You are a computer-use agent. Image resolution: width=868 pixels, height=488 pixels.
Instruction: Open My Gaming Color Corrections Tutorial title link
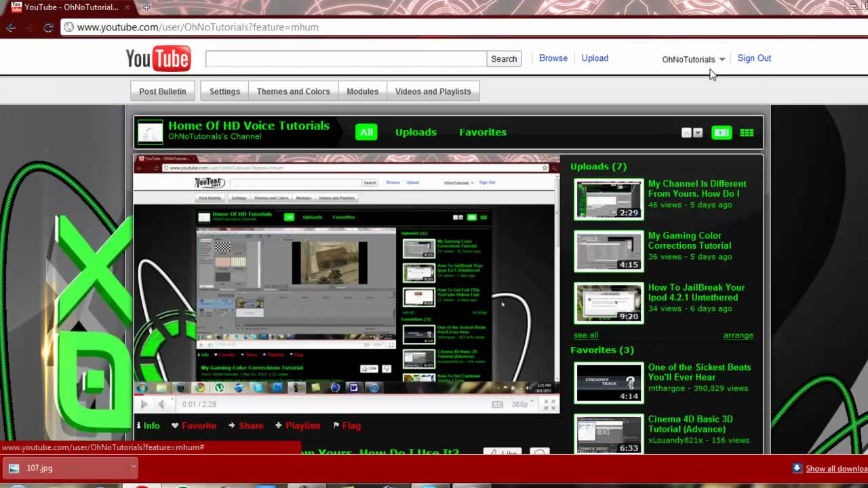click(x=690, y=241)
